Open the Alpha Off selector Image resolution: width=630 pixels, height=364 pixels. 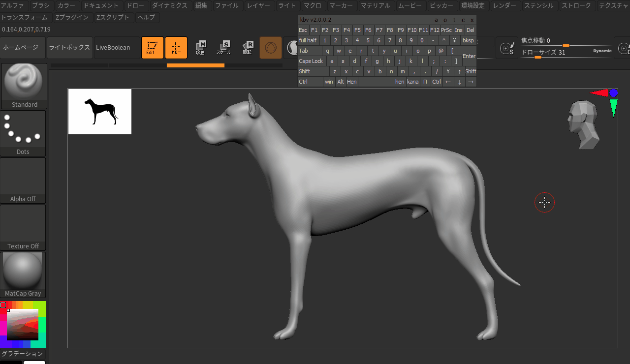[23, 177]
